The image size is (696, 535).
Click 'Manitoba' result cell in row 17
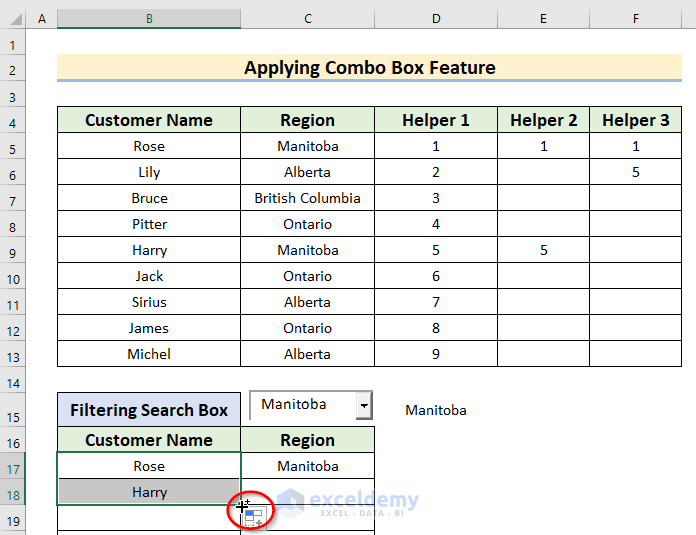point(308,466)
